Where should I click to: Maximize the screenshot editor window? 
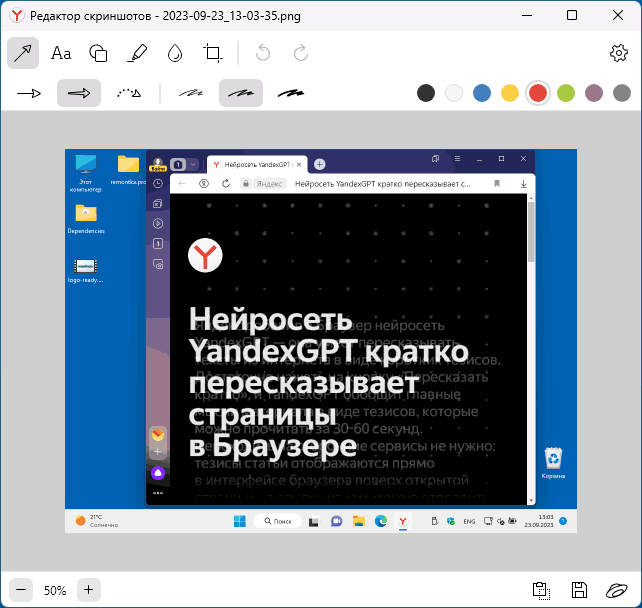[x=572, y=16]
